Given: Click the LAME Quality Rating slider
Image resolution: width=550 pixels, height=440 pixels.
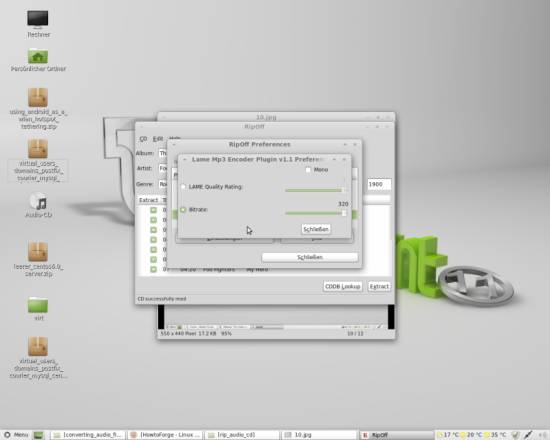Looking at the screenshot, I should pos(315,190).
